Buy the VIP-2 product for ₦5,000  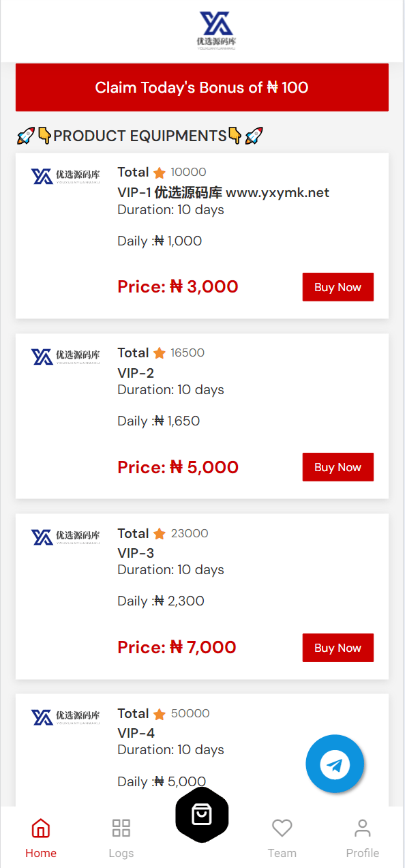(x=338, y=467)
